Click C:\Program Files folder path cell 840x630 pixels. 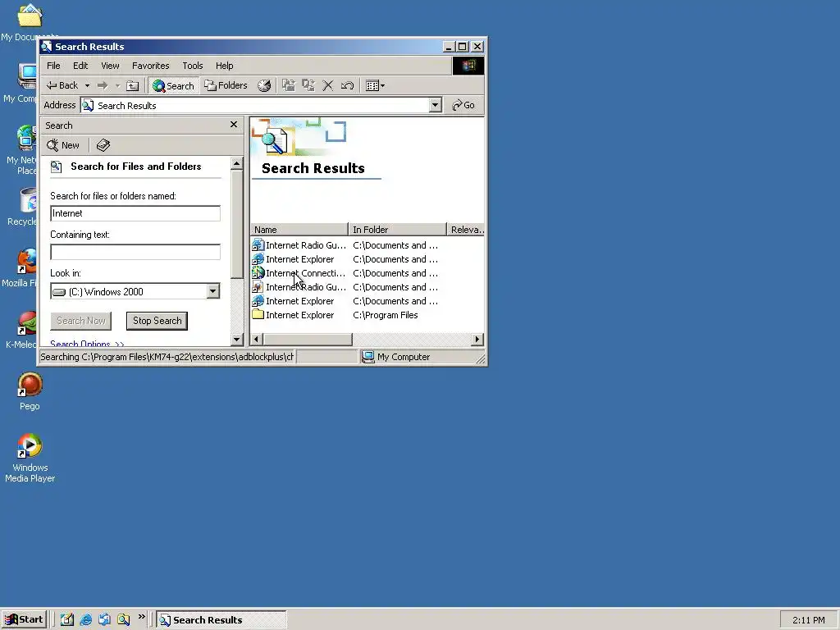pyautogui.click(x=386, y=315)
